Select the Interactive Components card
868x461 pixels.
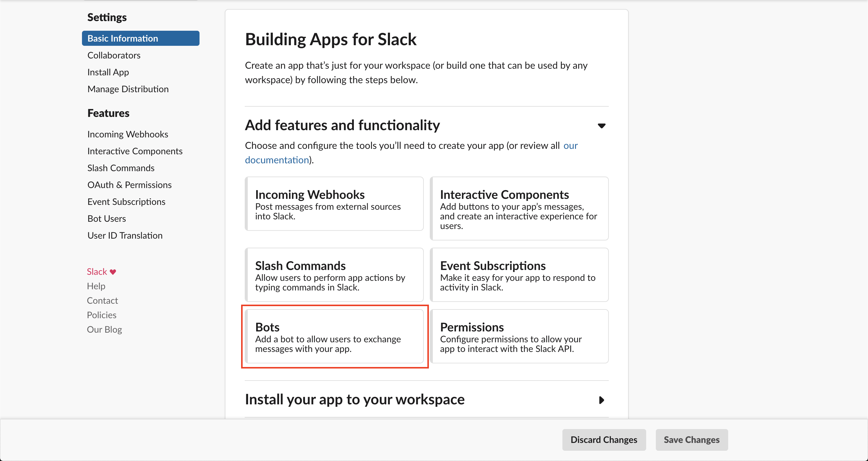[x=519, y=209]
